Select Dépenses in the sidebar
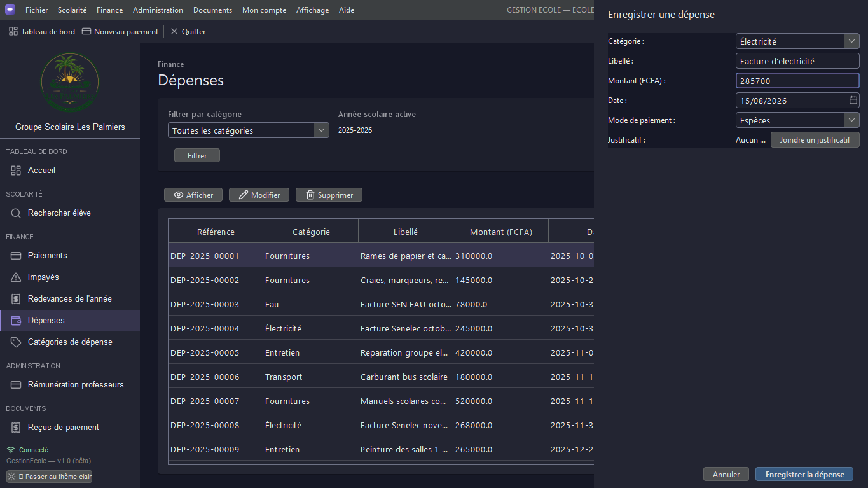Screen dimensions: 868x488 point(70,320)
